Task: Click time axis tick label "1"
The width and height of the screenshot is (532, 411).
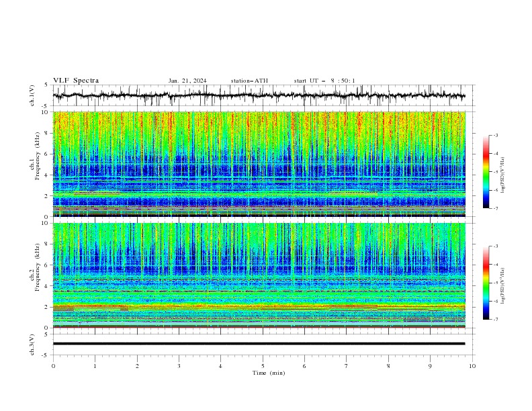Action: (95, 366)
